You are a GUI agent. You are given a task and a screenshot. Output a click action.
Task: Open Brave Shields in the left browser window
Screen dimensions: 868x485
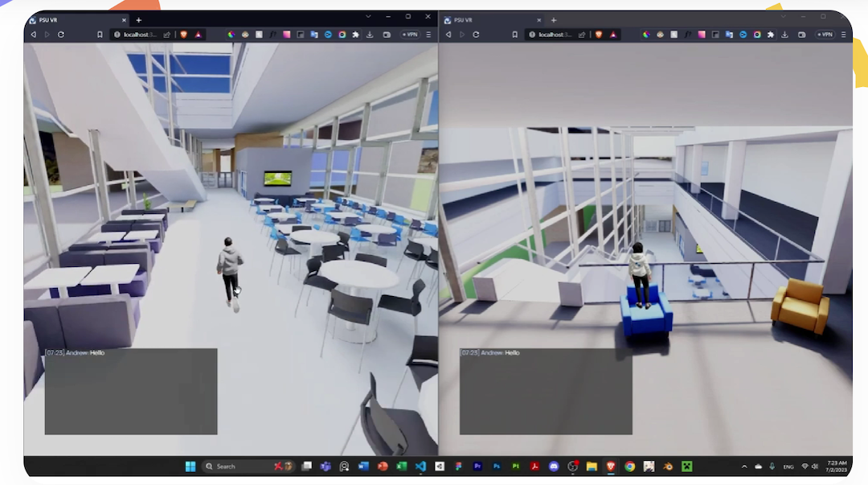click(x=184, y=35)
